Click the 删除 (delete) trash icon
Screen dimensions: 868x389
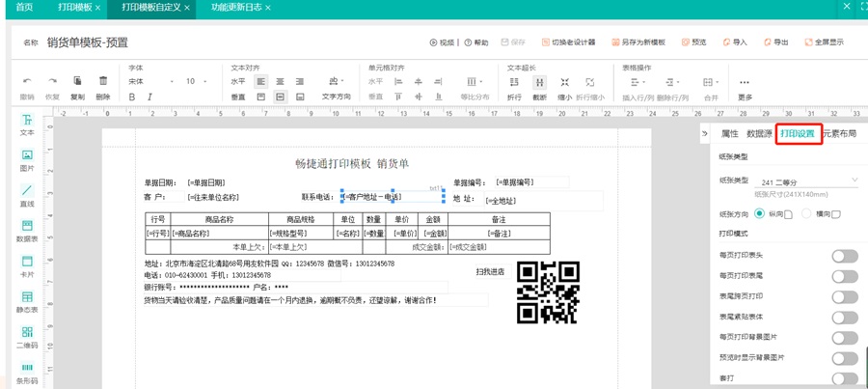[103, 82]
